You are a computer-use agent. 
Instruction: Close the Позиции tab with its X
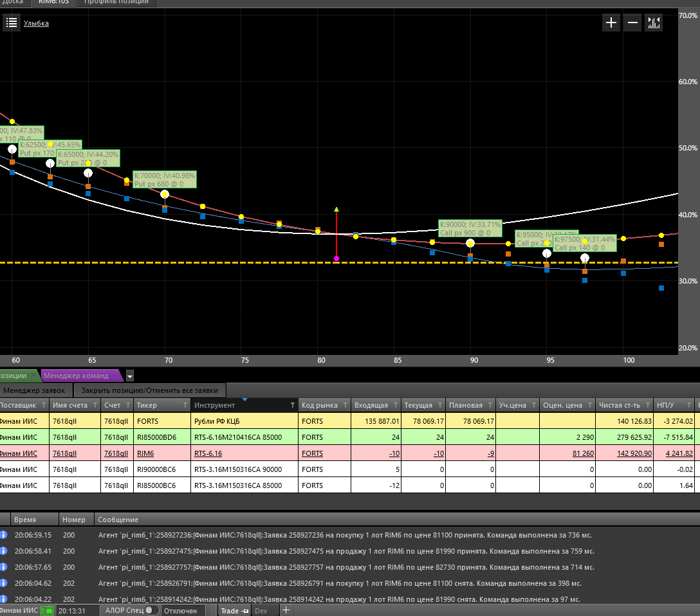tap(33, 376)
